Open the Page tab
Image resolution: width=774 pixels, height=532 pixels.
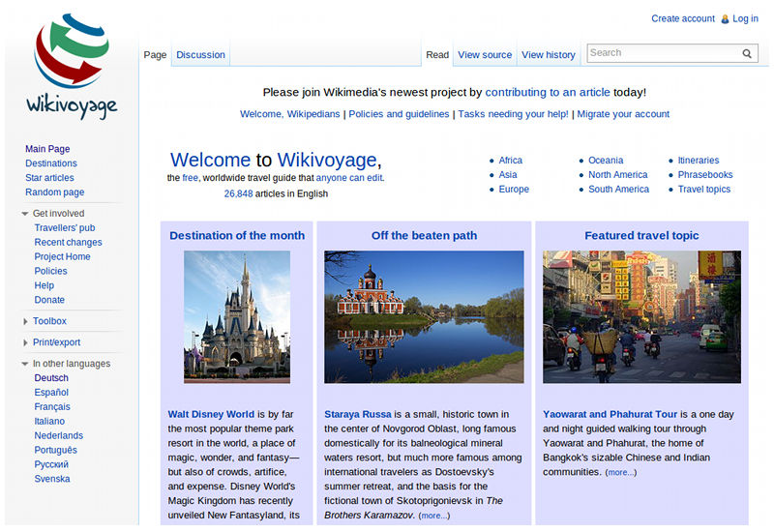(155, 55)
